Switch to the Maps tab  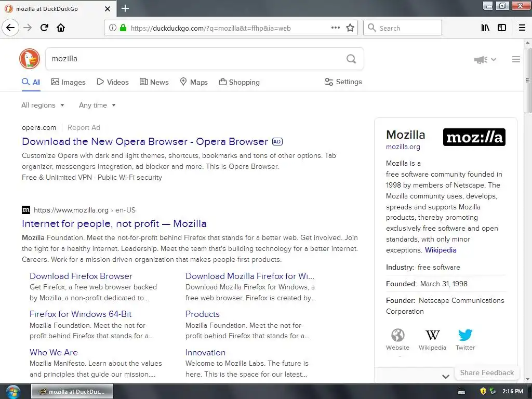pyautogui.click(x=194, y=82)
